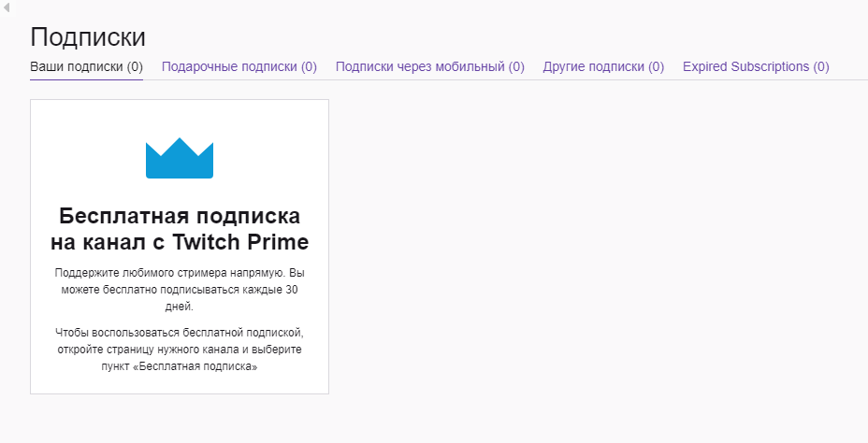This screenshot has height=443, width=868.
Task: Click the small left arrow in top corner
Action: click(x=7, y=7)
